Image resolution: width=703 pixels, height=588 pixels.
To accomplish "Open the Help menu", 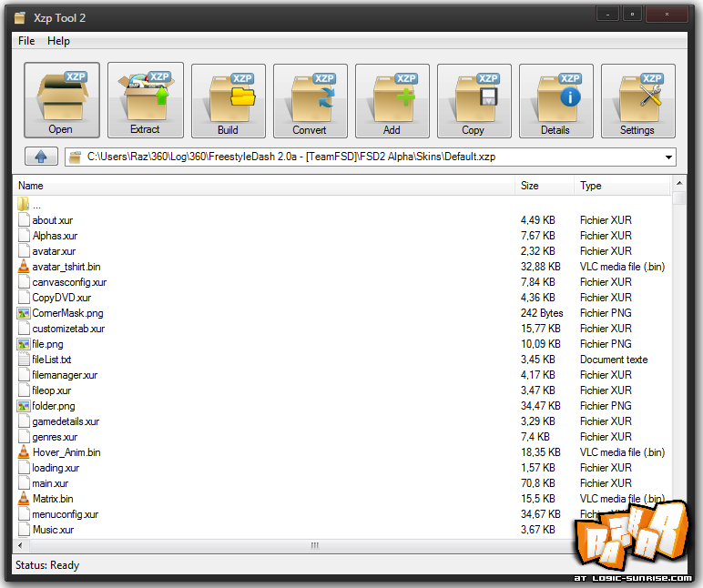I will (58, 41).
